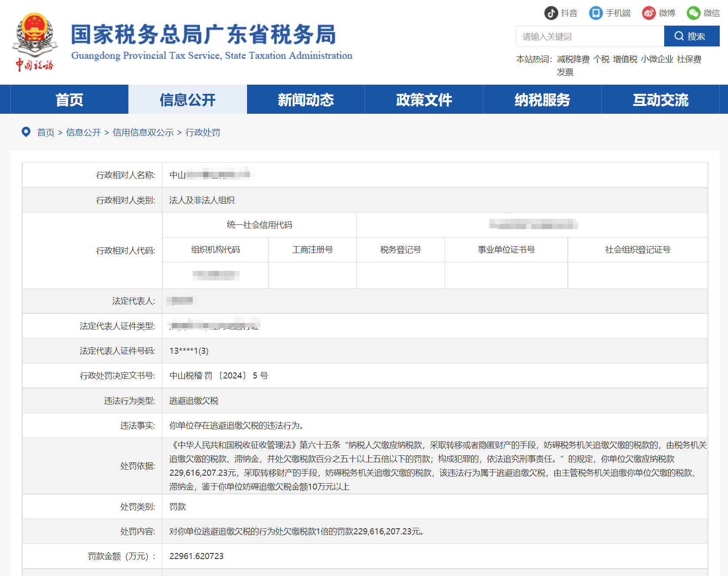The image size is (728, 576).
Task: Open the WeChat (微信) icon link
Action: (x=693, y=13)
